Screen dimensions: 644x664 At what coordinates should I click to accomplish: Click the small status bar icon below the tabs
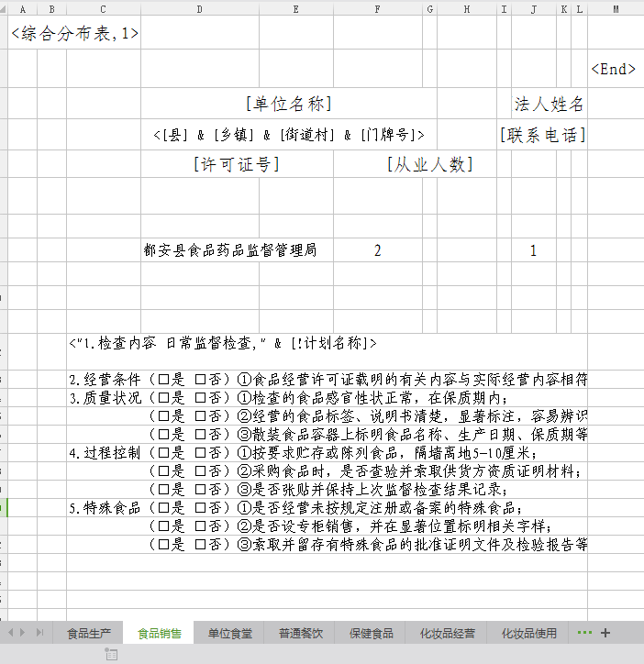[x=111, y=654]
